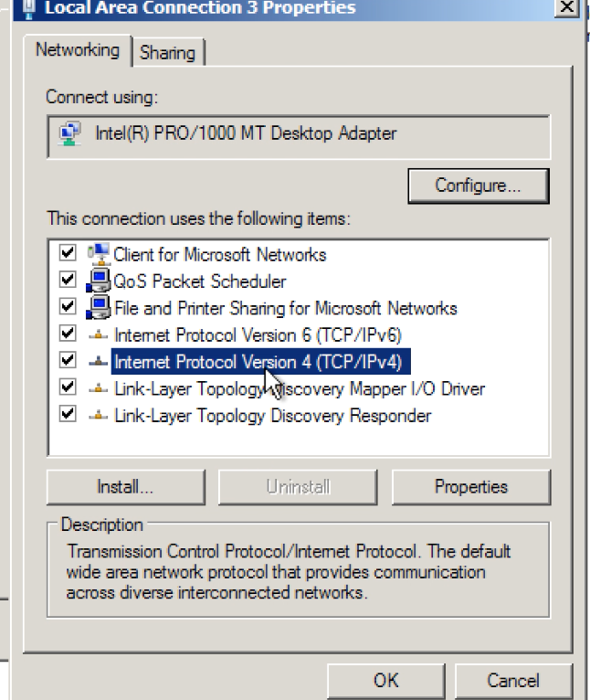Image resolution: width=590 pixels, height=700 pixels.
Task: Toggle QoS Packet Scheduler checkbox
Action: point(67,280)
